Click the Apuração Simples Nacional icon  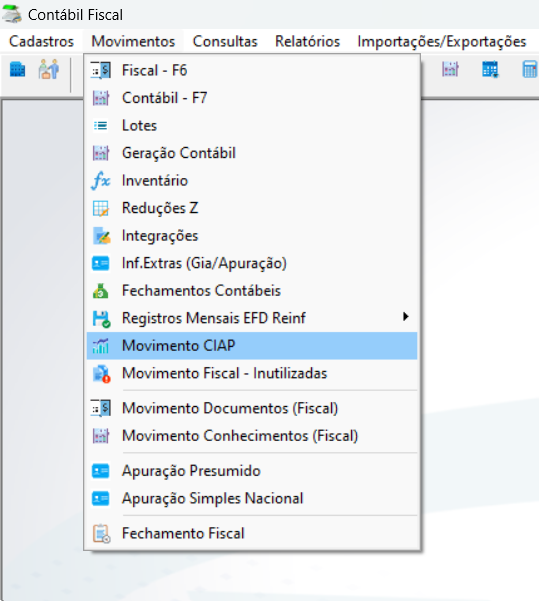click(101, 499)
